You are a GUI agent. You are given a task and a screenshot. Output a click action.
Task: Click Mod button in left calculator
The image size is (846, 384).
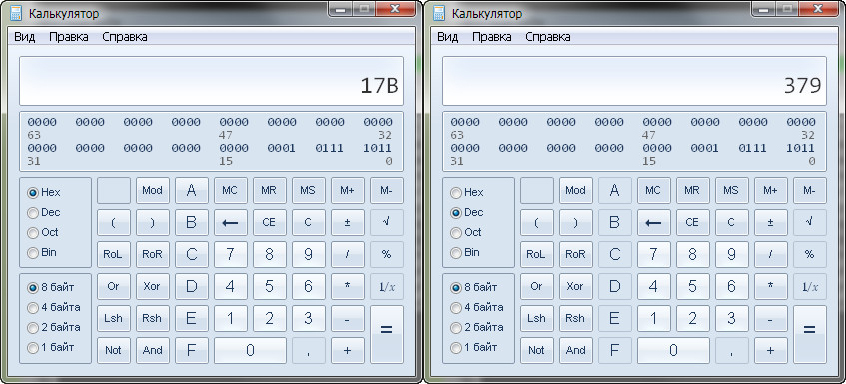[153, 190]
